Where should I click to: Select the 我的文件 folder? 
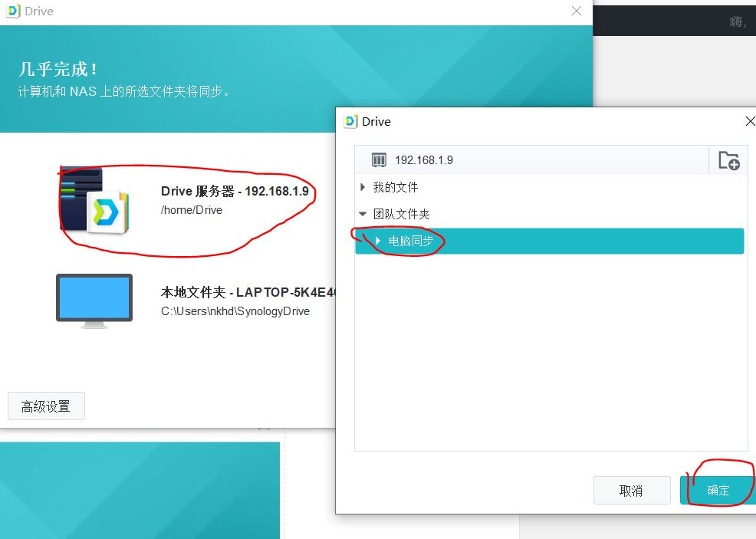[x=396, y=187]
